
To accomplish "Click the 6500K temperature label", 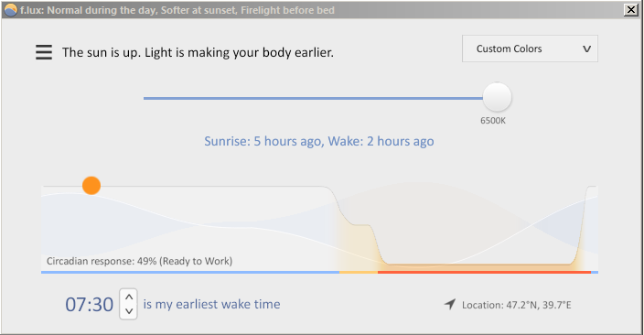I will 493,121.
